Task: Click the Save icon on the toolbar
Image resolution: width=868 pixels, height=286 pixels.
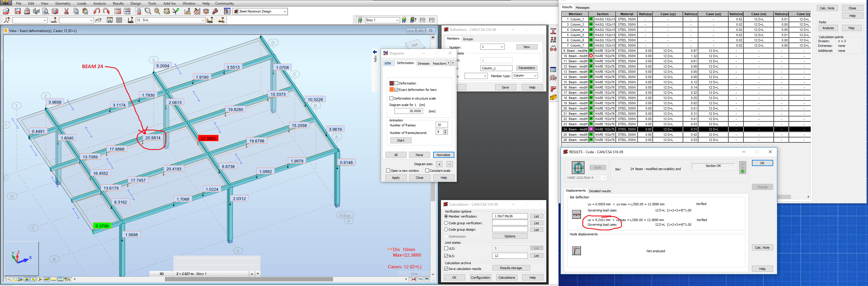Action: pos(17,11)
